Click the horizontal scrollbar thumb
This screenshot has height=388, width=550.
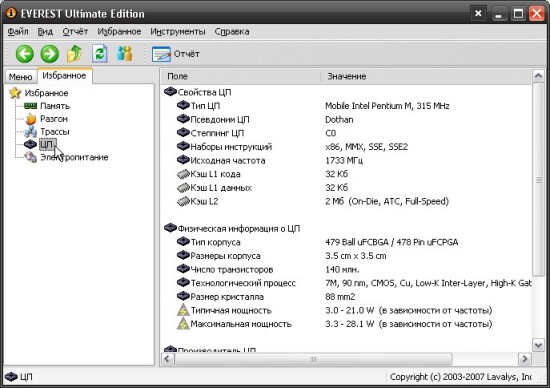coord(313,359)
